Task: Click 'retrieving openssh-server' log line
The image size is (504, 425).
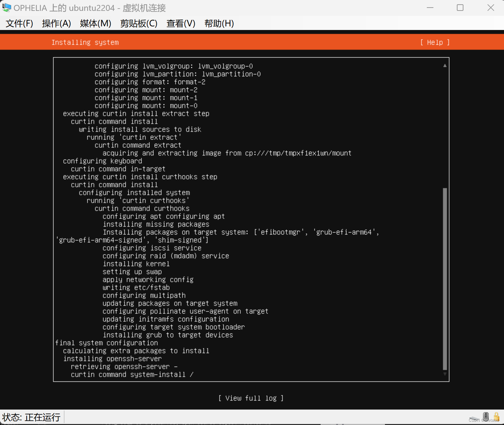Action: [124, 367]
